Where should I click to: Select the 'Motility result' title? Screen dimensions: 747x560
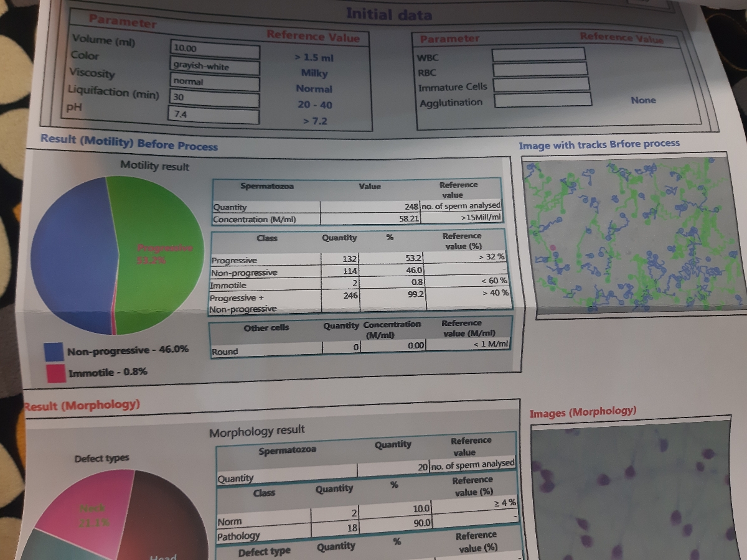(x=154, y=167)
